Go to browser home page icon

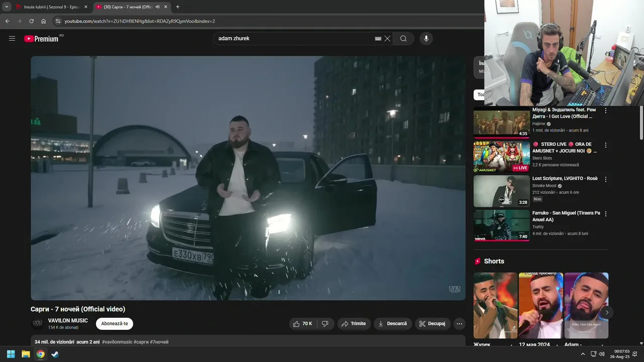(43, 21)
